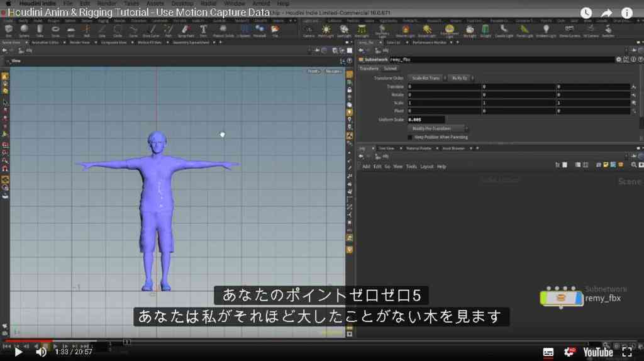
Task: Toggle fullscreen on the video player
Action: coord(627,352)
